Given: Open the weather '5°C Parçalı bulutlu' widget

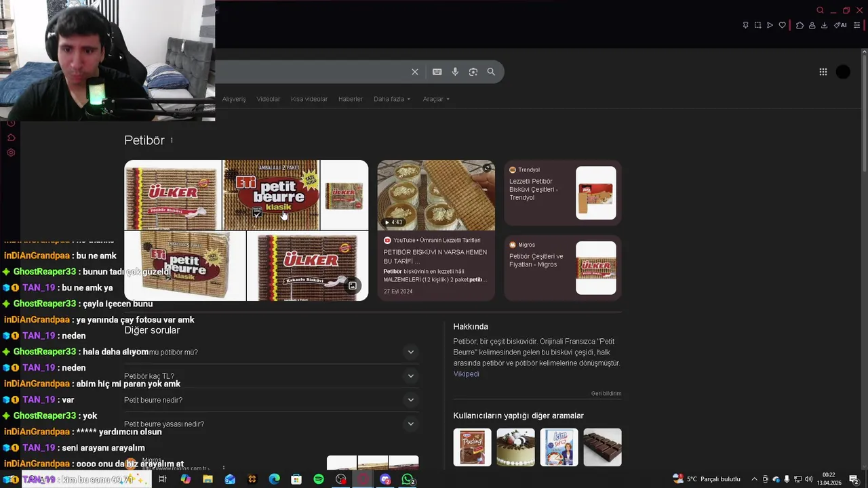Looking at the screenshot, I should 706,479.
